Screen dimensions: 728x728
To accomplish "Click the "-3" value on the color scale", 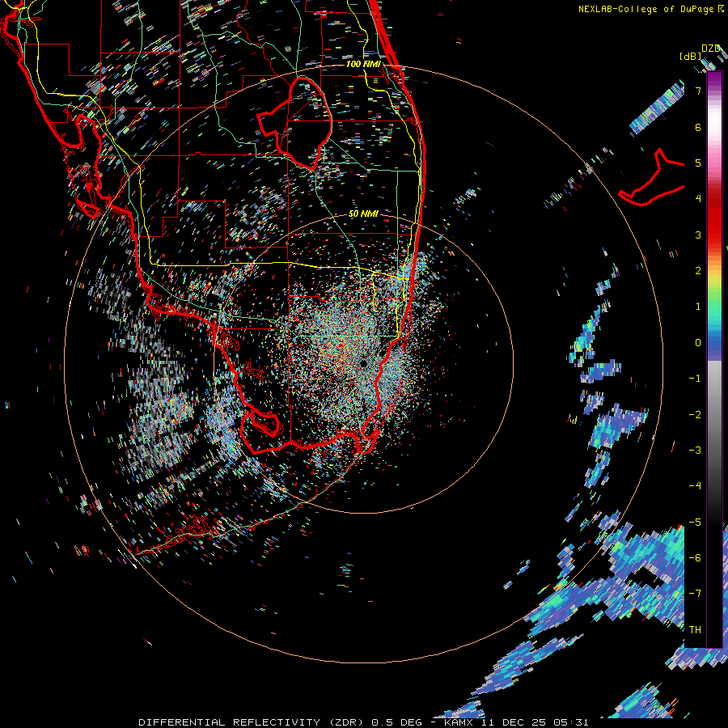I will click(695, 450).
